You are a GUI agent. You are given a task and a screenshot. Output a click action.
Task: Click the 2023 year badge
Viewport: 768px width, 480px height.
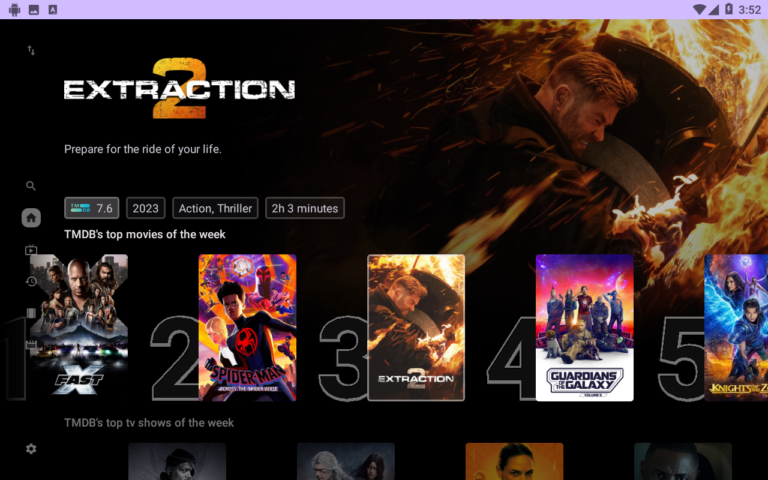pos(145,208)
